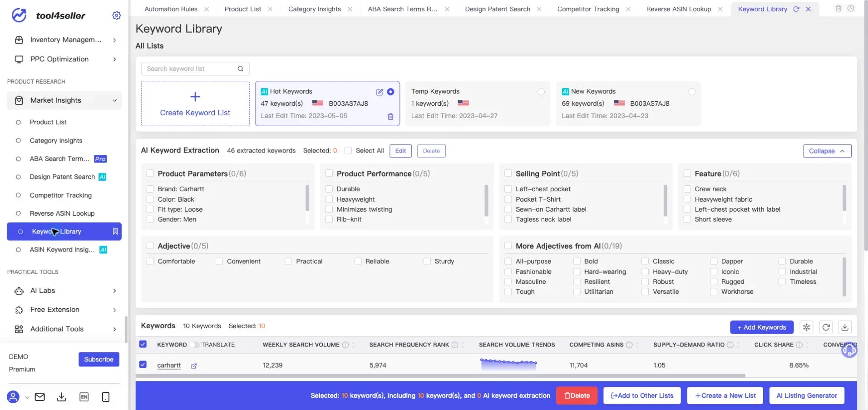
Task: Click Add to Other Lists button
Action: point(642,395)
